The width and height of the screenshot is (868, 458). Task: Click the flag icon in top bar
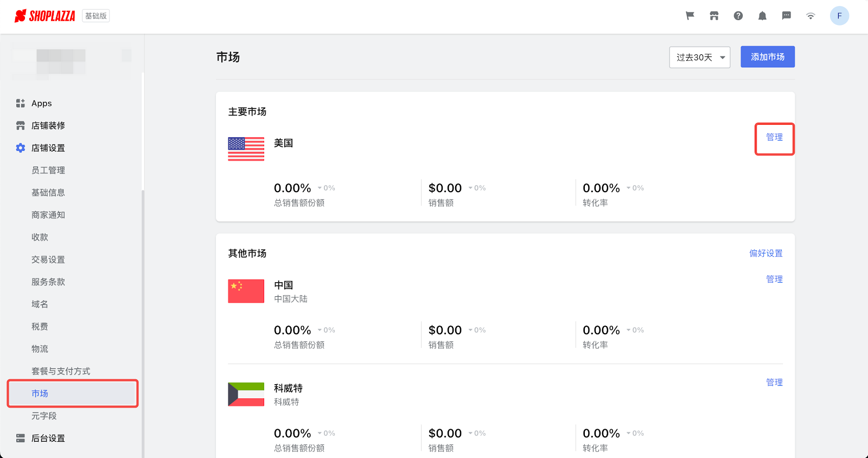(x=690, y=16)
